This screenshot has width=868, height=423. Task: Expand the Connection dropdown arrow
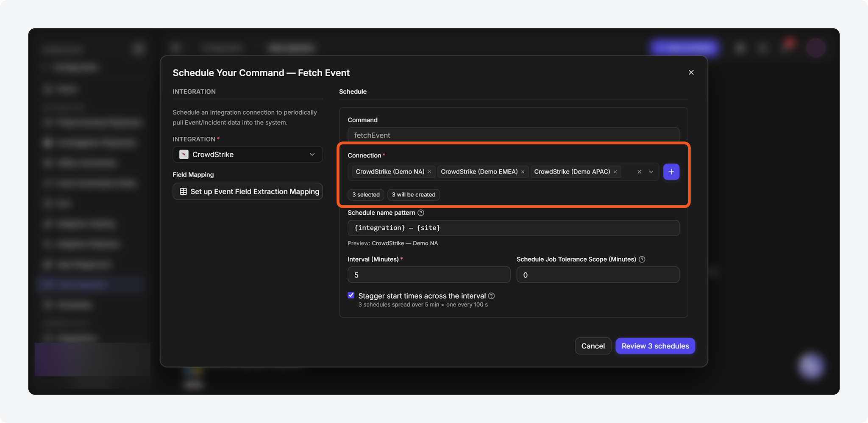[x=651, y=172]
